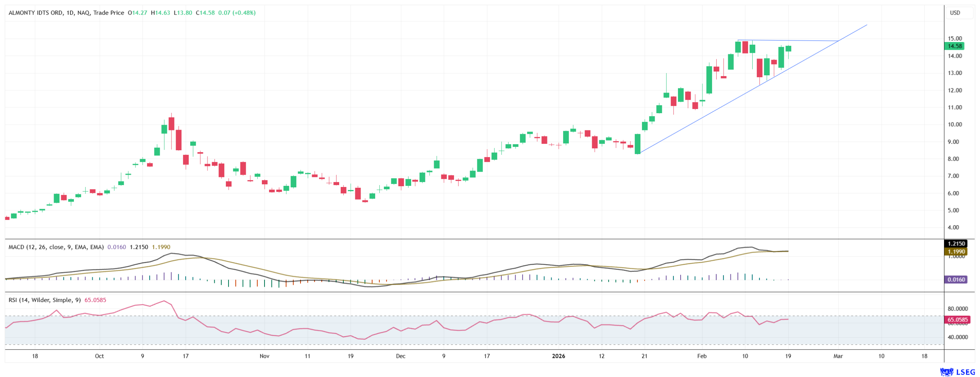
Task: Click the 80.0000 level on the RSI axis
Action: coord(957,309)
